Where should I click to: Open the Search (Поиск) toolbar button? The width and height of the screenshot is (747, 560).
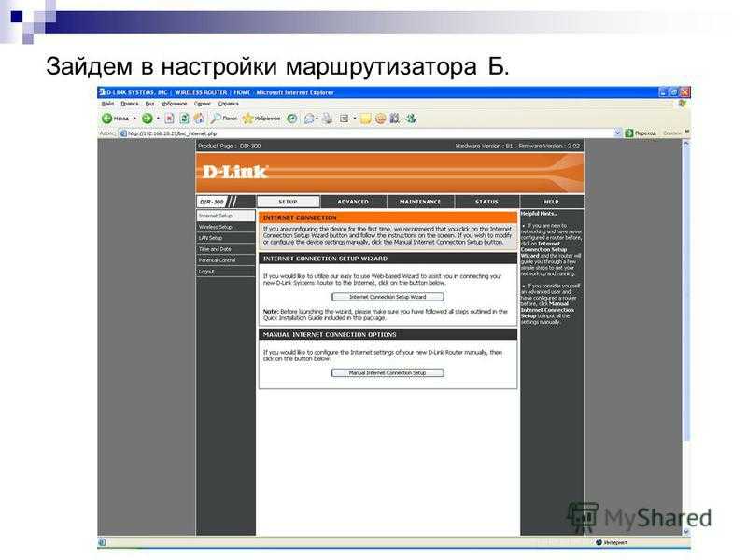coord(224,119)
